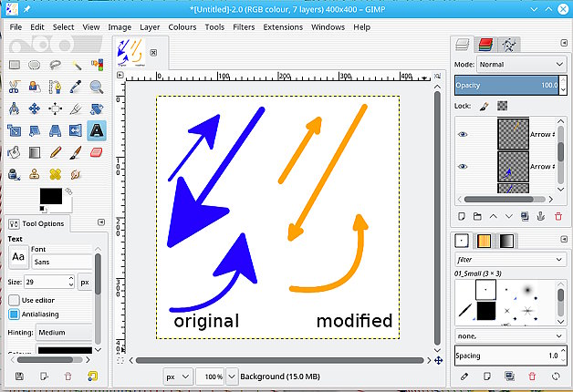Select the Shear tool

[x=35, y=130]
